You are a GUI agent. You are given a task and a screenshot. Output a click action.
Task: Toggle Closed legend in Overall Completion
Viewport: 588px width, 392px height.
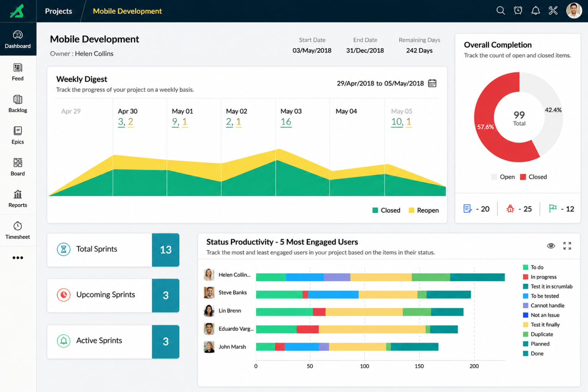tap(534, 177)
